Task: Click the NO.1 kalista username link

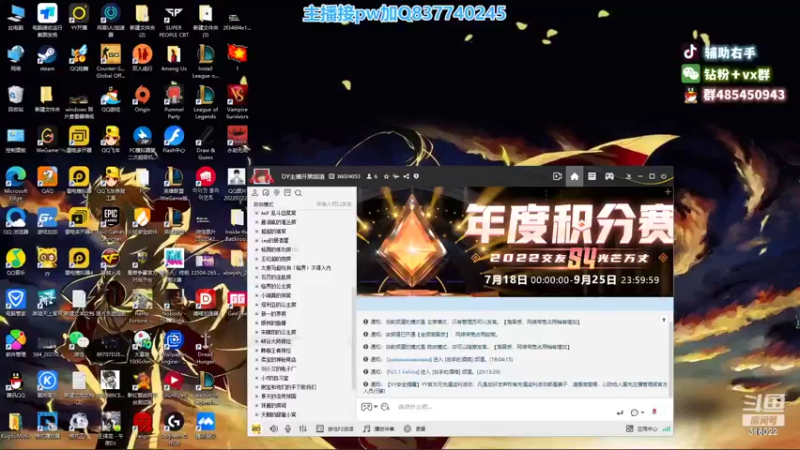Action: pyautogui.click(x=403, y=372)
